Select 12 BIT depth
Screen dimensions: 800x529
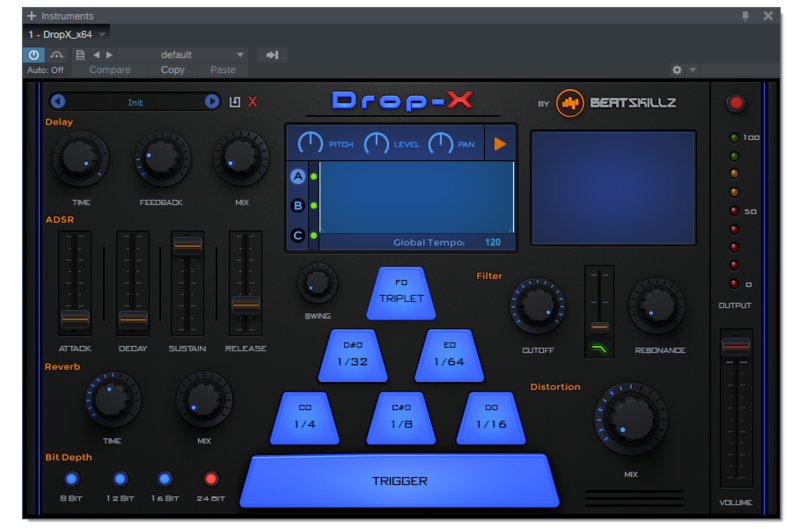coord(120,478)
